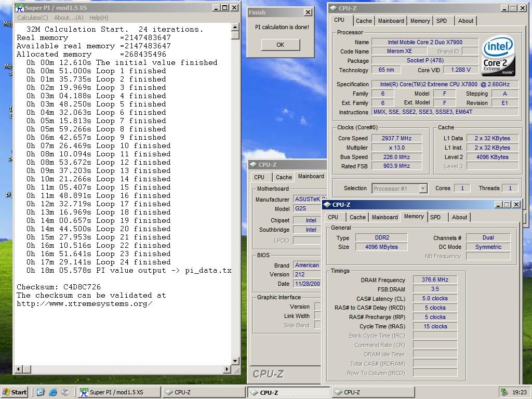The image size is (532, 399).
Task: Click the DRAM Frequency value 376.6 MHz
Action: [x=435, y=280]
